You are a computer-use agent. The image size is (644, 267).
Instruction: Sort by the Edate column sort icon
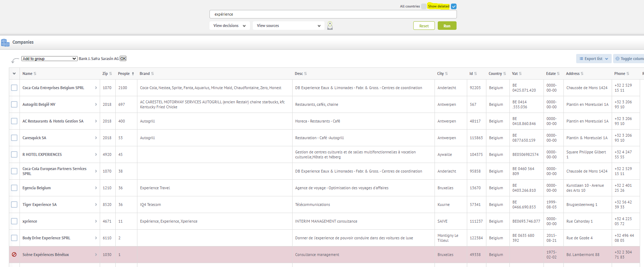pyautogui.click(x=558, y=73)
